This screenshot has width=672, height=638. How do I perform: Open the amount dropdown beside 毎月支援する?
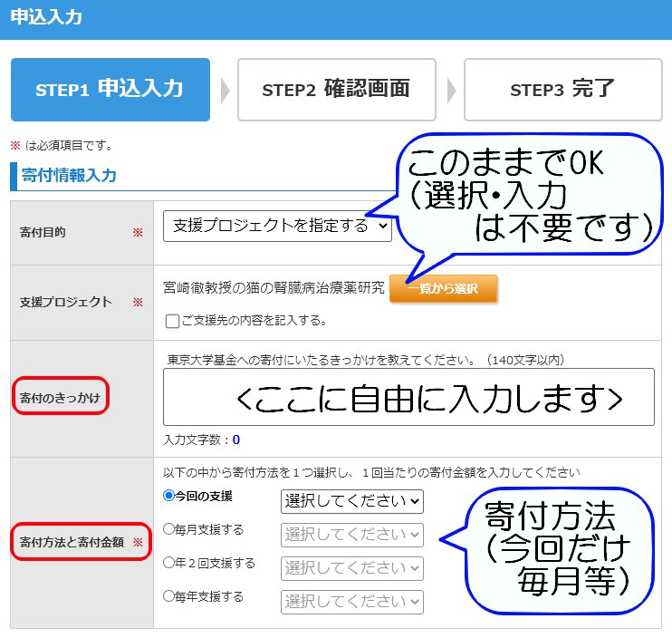[x=352, y=535]
